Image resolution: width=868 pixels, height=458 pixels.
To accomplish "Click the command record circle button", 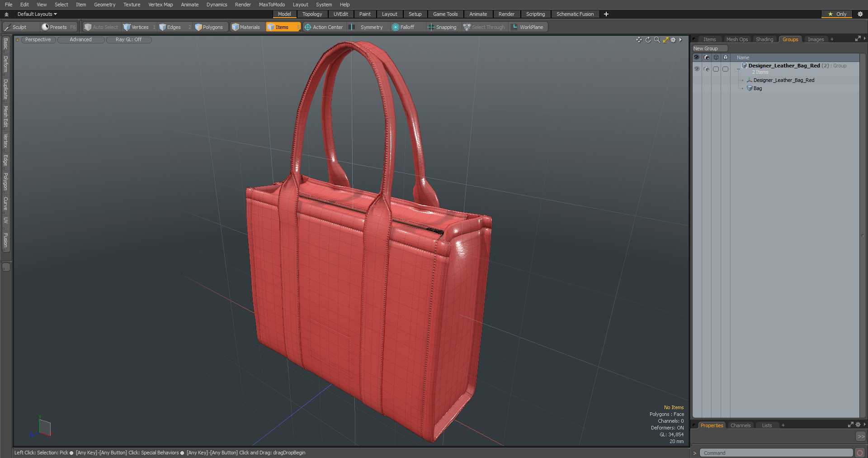I will [x=860, y=453].
